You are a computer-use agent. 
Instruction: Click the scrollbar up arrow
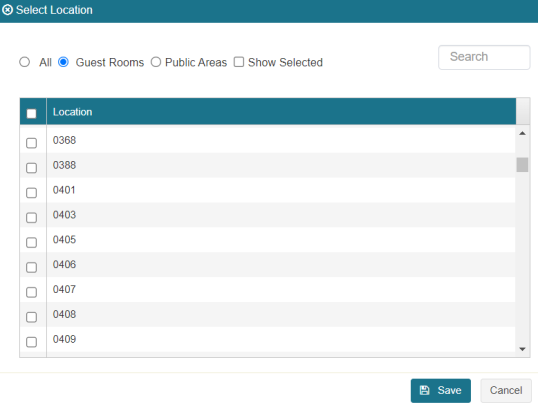[522, 133]
